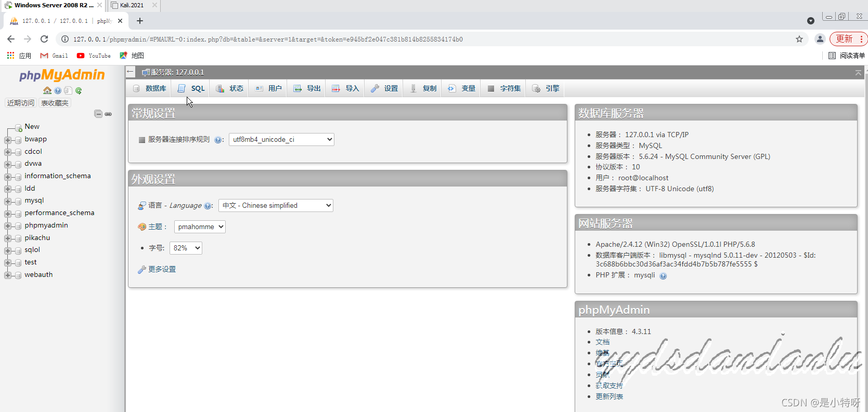
Task: Open the 变量 variables tab
Action: 461,88
